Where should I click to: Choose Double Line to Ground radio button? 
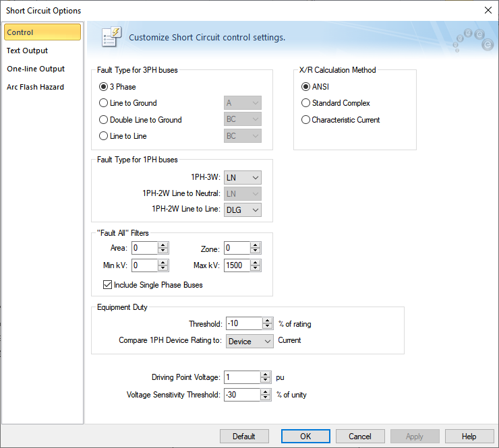[x=103, y=120]
